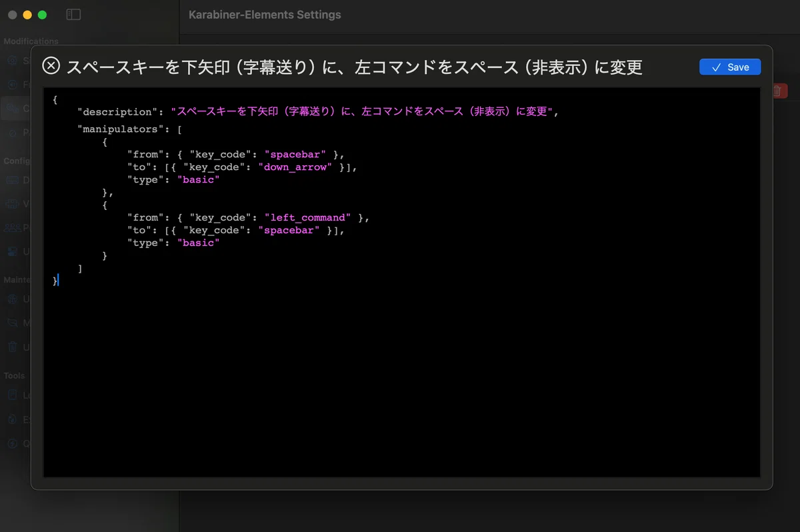This screenshot has width=800, height=532.
Task: Open Update via the globe sidebar icon
Action: coord(13,299)
